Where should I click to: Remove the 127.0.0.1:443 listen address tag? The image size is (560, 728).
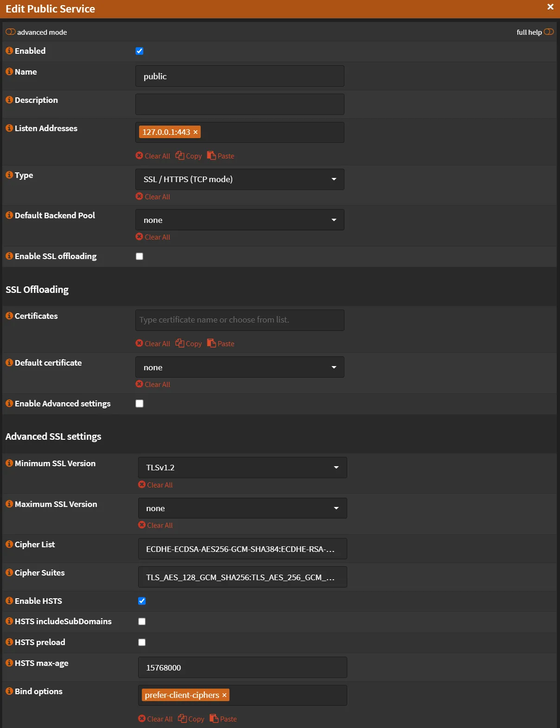click(196, 133)
